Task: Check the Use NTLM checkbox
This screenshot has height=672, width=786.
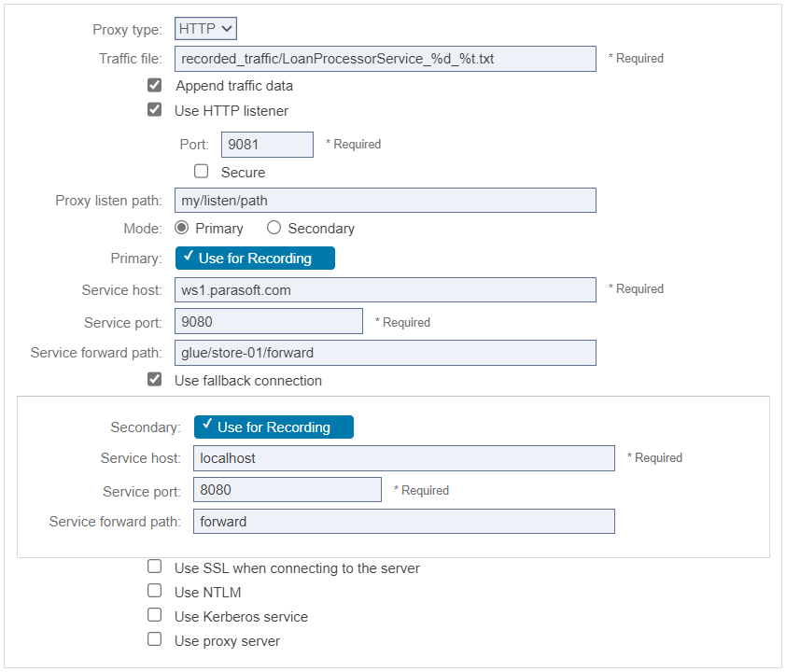Action: click(154, 591)
